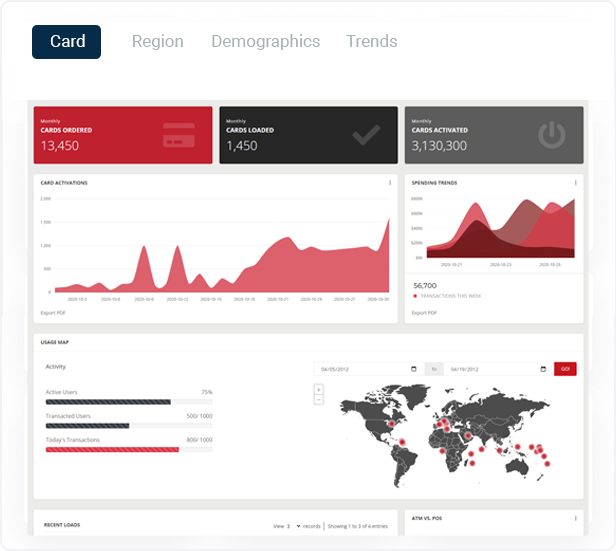Image resolution: width=616 pixels, height=551 pixels.
Task: Click the map zoom in plus button
Action: (x=319, y=389)
